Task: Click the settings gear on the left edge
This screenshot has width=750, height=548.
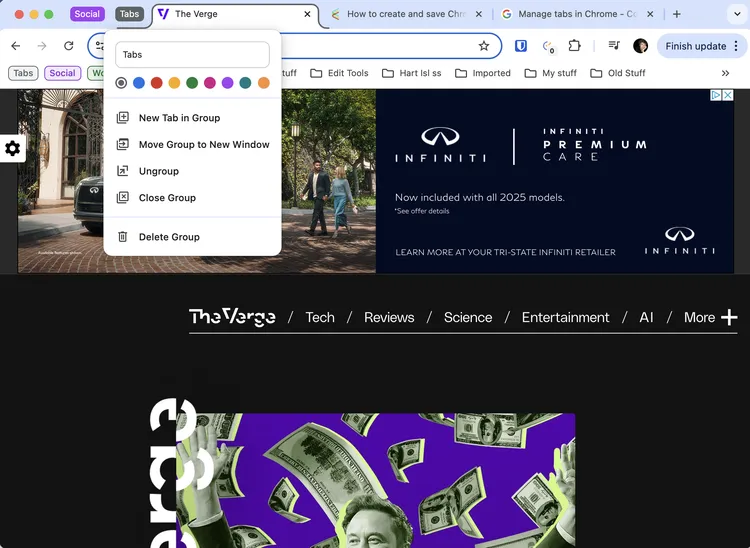Action: (13, 148)
